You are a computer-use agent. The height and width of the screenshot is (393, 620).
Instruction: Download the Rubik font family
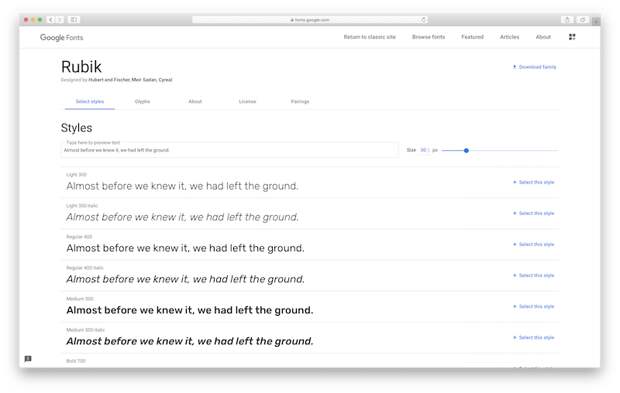(x=534, y=67)
